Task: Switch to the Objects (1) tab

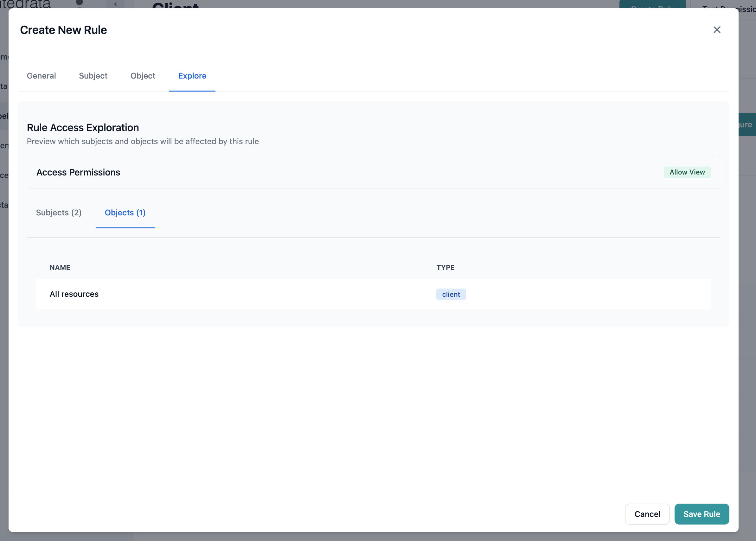Action: click(x=125, y=213)
